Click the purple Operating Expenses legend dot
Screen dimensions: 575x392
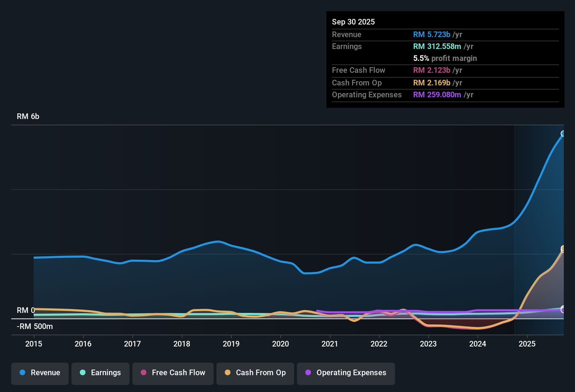308,373
